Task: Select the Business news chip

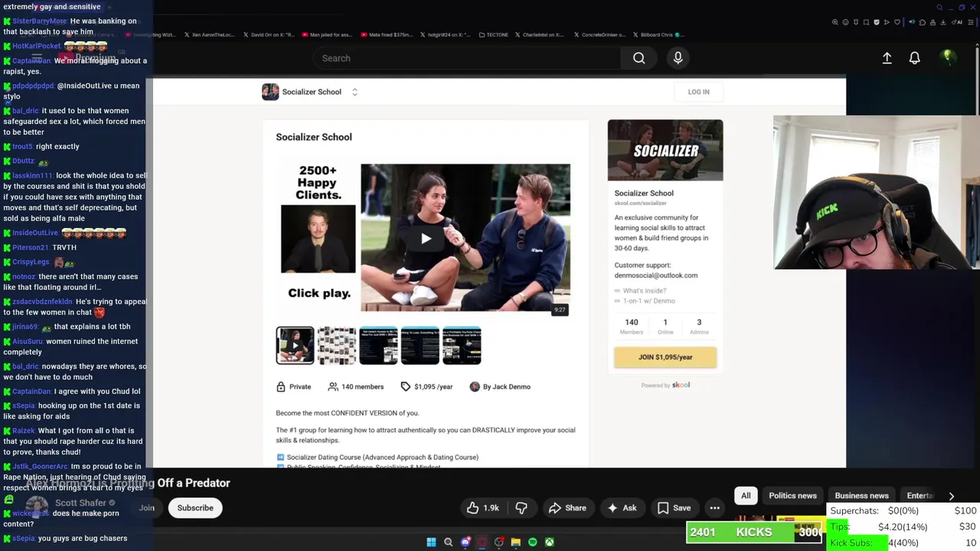Action: point(861,496)
